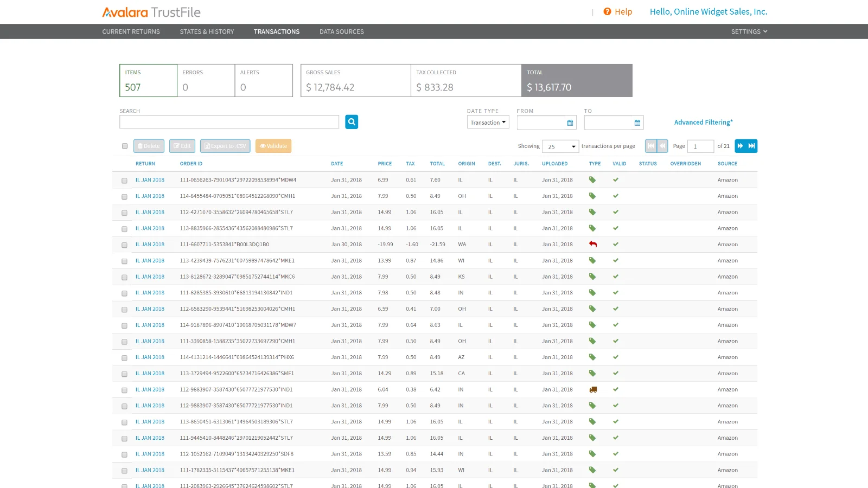
Task: Go to the Current Returns tab
Action: (x=131, y=31)
